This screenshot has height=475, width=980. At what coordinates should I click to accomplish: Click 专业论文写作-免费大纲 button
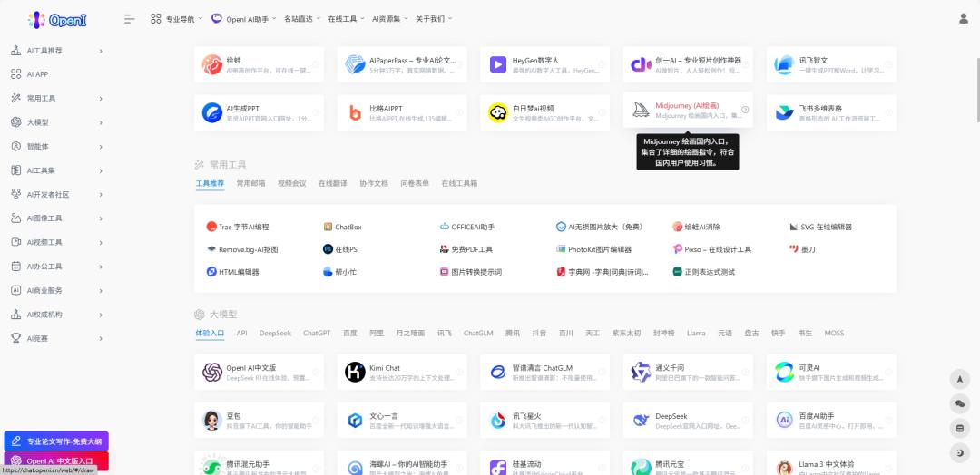pos(56,441)
